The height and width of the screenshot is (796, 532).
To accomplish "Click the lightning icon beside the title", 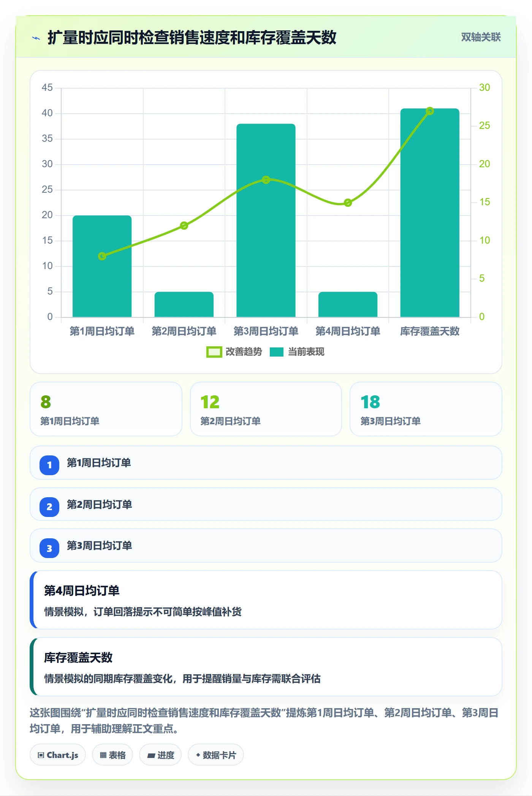I will (36, 38).
